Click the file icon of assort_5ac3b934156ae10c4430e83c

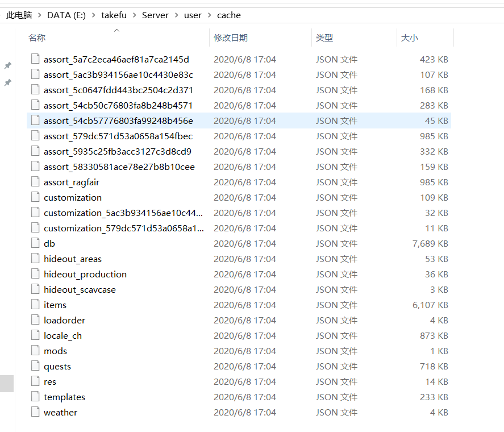coord(35,74)
